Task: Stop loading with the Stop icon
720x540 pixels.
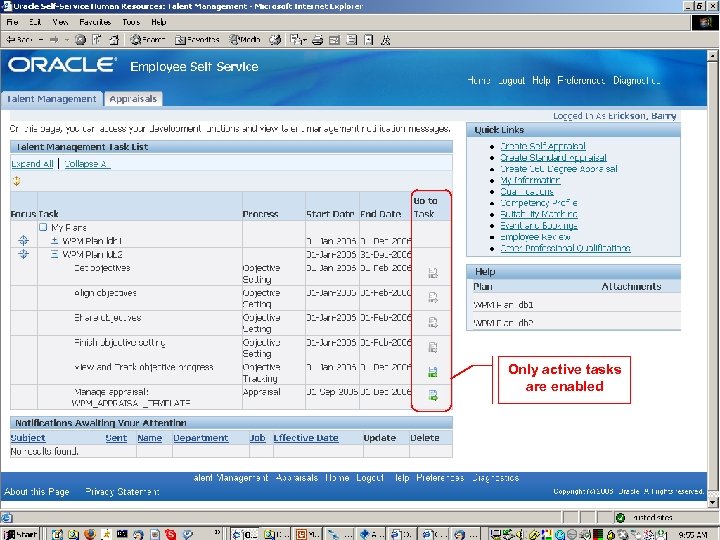Action: pos(80,40)
